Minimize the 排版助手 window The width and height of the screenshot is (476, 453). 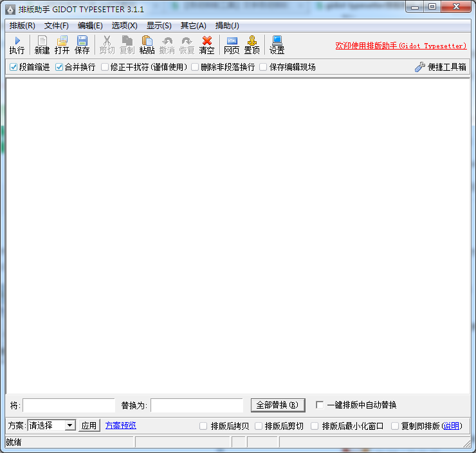coord(415,7)
